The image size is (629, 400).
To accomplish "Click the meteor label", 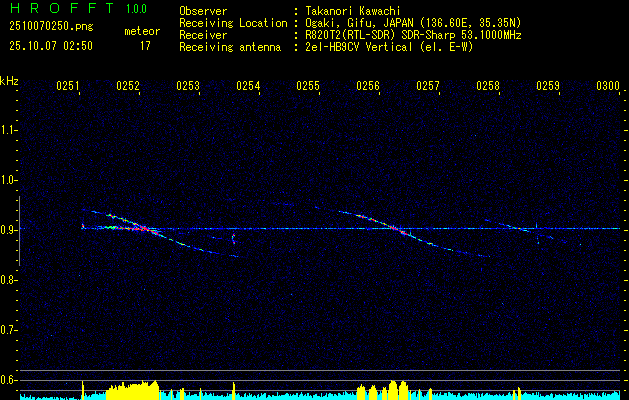I will (142, 31).
